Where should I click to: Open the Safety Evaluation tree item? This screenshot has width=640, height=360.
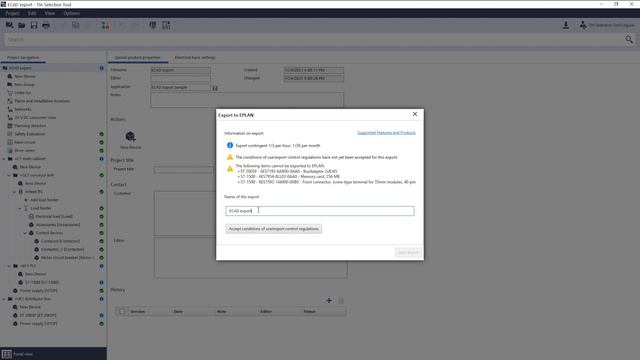[x=29, y=134]
